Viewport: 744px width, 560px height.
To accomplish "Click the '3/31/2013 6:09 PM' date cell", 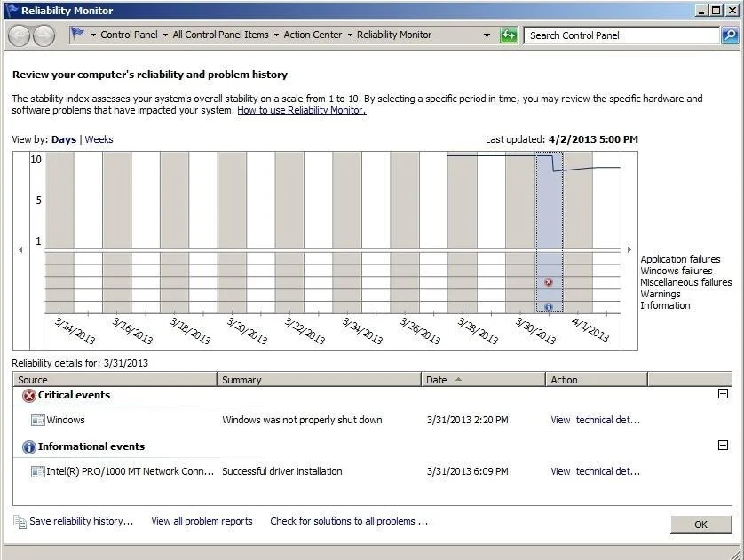I will coord(467,471).
